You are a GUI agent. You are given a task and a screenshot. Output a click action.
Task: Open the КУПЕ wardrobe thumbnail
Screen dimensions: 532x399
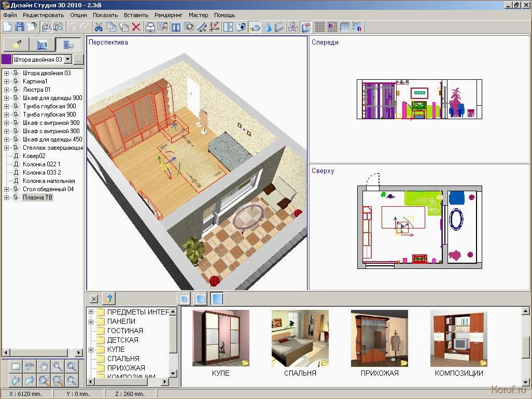click(x=220, y=338)
